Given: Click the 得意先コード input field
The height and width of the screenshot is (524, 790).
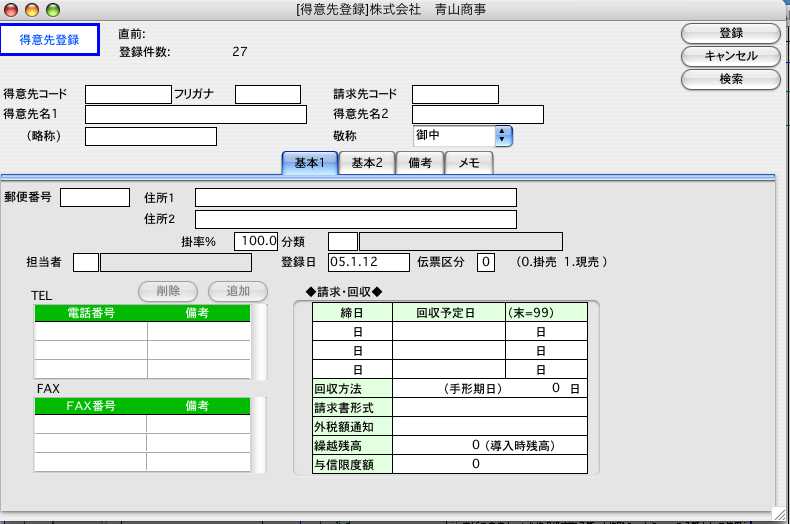Looking at the screenshot, I should point(128,95).
